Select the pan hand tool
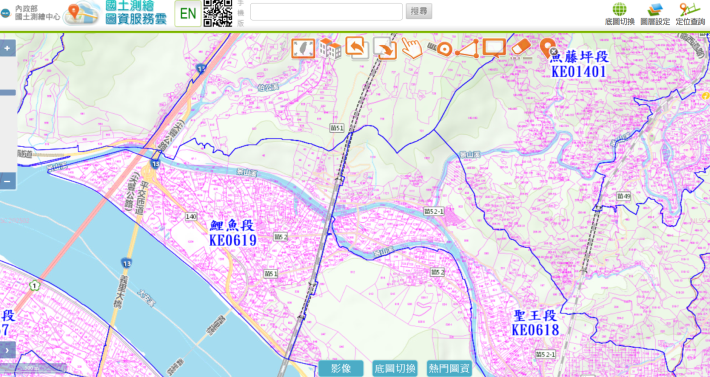 (412, 48)
